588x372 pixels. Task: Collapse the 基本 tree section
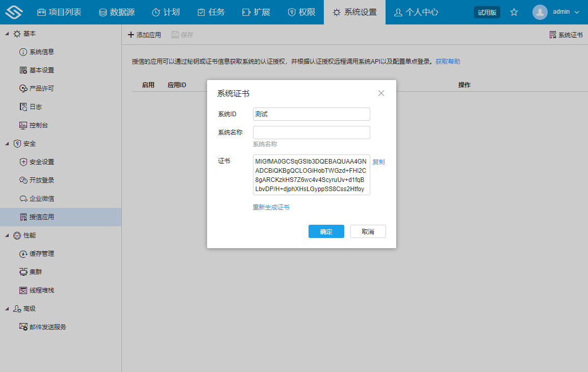pyautogui.click(x=7, y=34)
